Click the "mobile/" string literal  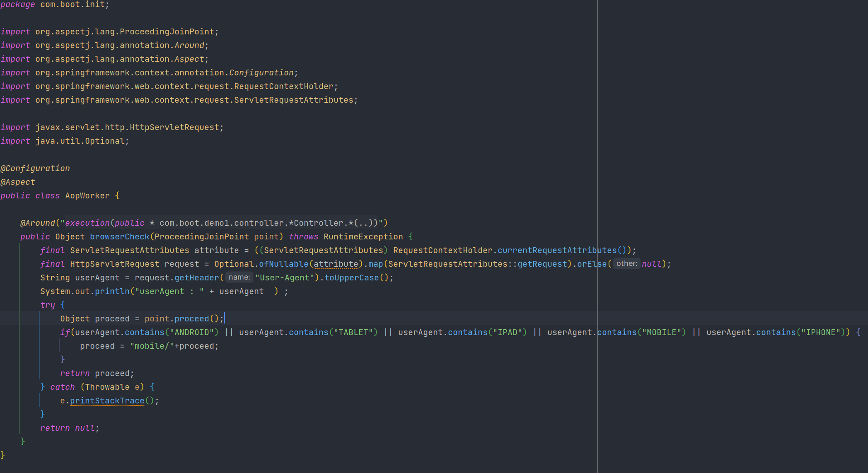(152, 346)
